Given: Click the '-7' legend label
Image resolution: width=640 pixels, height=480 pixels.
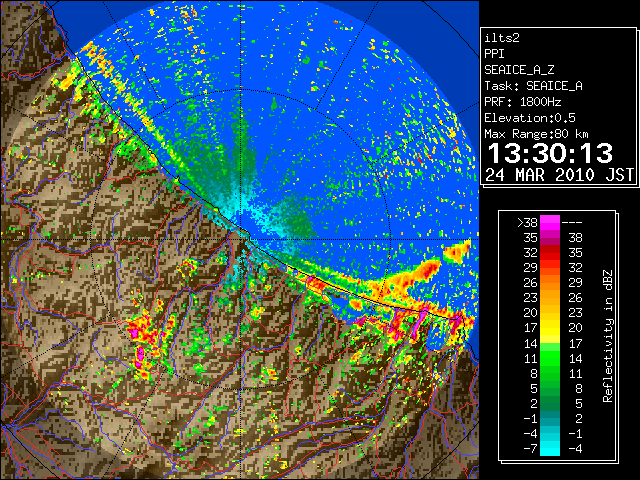Looking at the screenshot, I should [530, 448].
